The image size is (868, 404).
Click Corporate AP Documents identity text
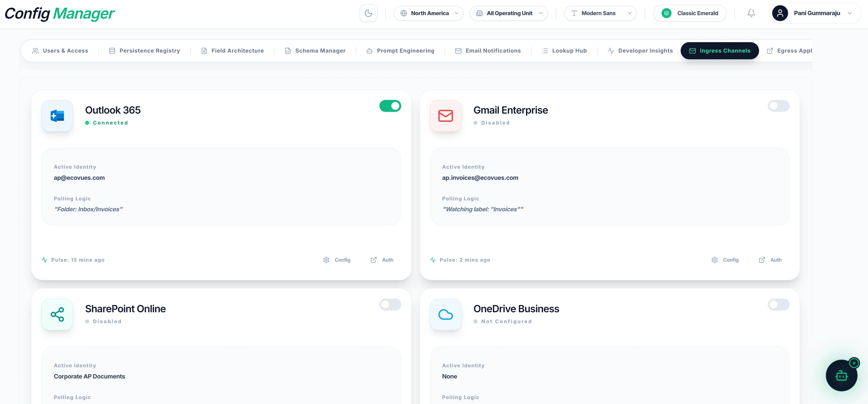(x=89, y=376)
